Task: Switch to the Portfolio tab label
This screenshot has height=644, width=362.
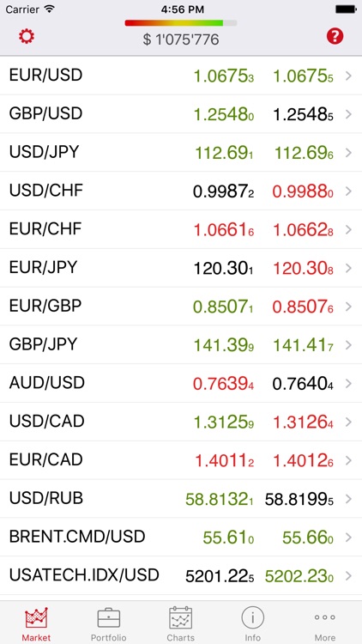Action: pos(109,638)
